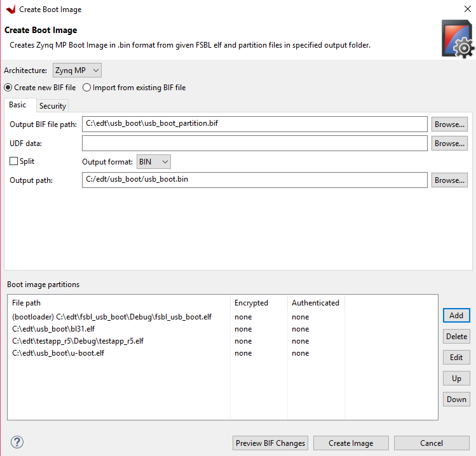
Task: Click Preview BIF Changes button
Action: [x=270, y=443]
